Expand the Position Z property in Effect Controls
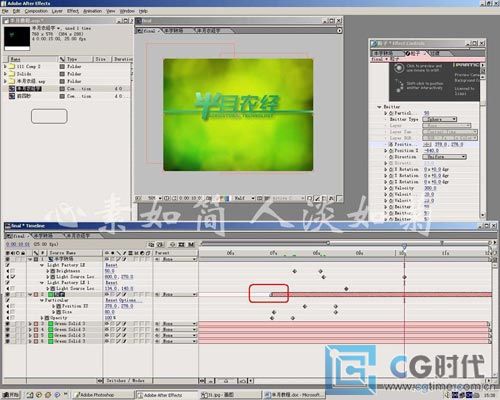The width and height of the screenshot is (500, 400). click(386, 151)
